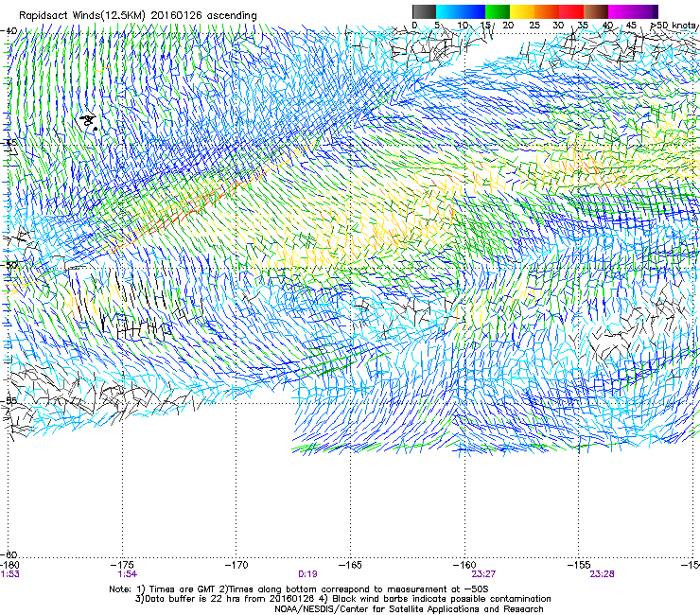Click the title 'Rapidsact Winds(12.5KM) 20160126 ascending'

click(x=138, y=16)
